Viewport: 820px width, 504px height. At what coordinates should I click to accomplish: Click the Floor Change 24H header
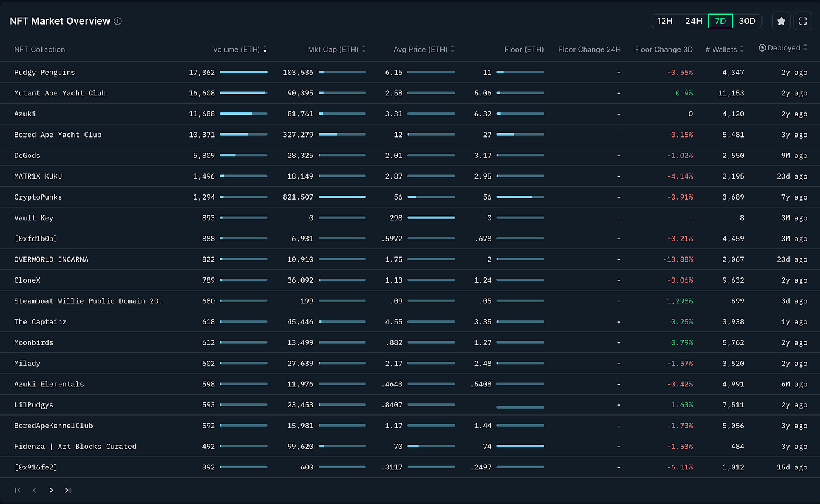click(x=589, y=50)
